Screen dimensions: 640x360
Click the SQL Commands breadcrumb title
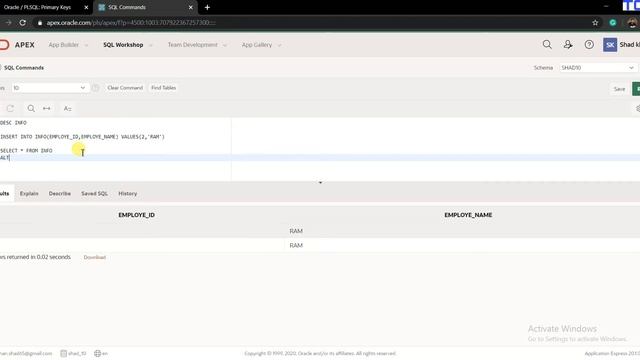24,68
